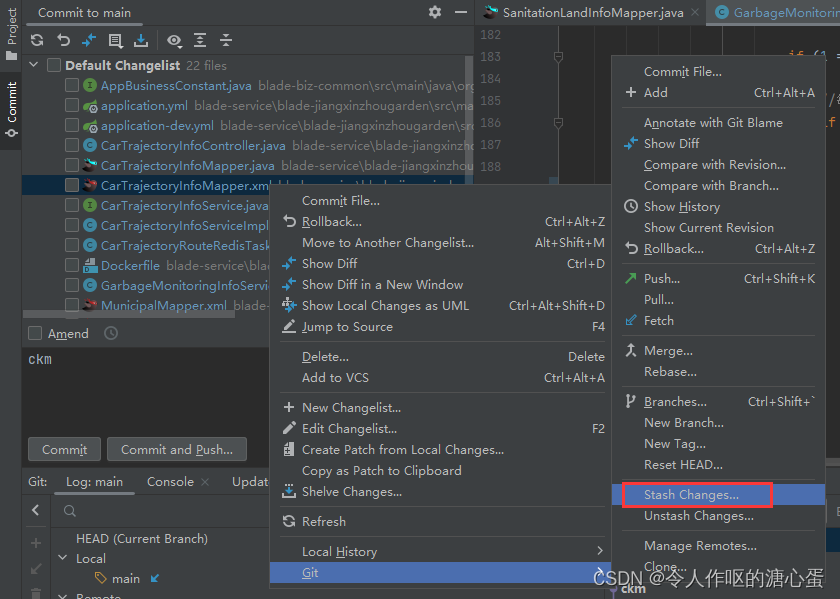Click the AppBusinessConstant.java interface icon

click(x=90, y=85)
